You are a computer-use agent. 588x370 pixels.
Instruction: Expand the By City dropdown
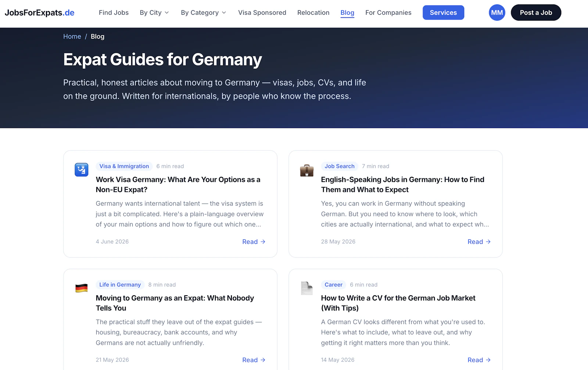click(x=154, y=13)
